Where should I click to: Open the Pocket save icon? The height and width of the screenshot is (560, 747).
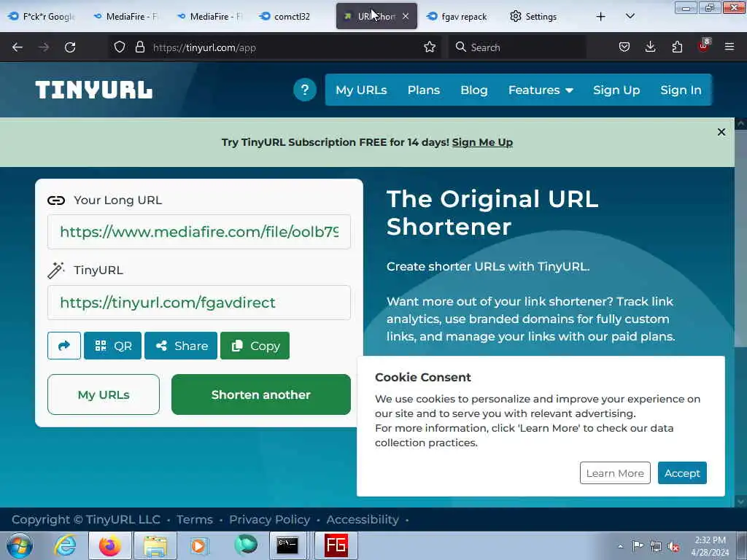(x=624, y=47)
